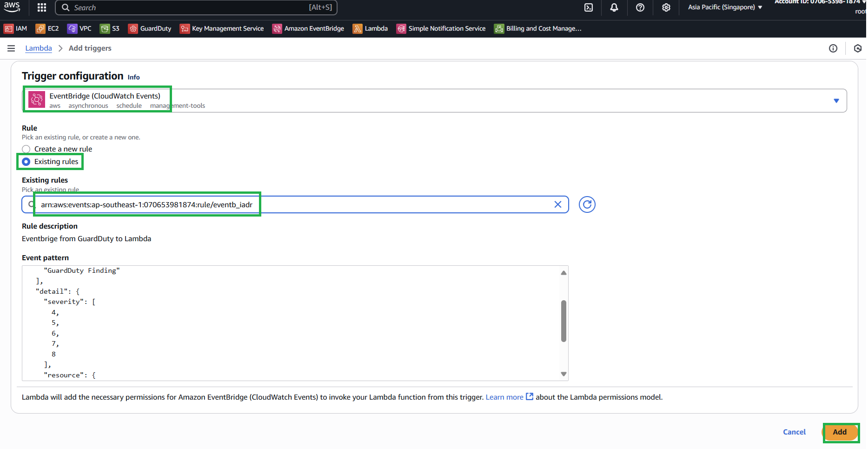Screen dimensions: 868x474
Task: Open the side panel hexagon icon
Action: click(x=858, y=48)
